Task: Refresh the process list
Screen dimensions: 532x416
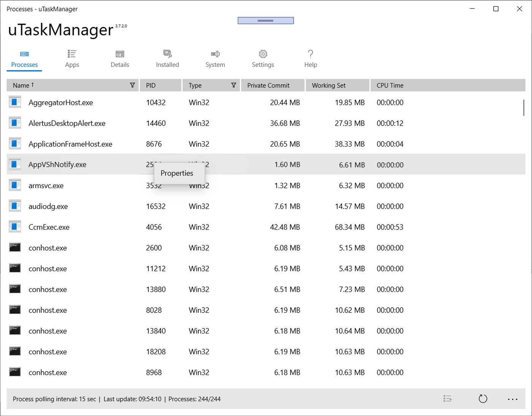Action: click(483, 398)
